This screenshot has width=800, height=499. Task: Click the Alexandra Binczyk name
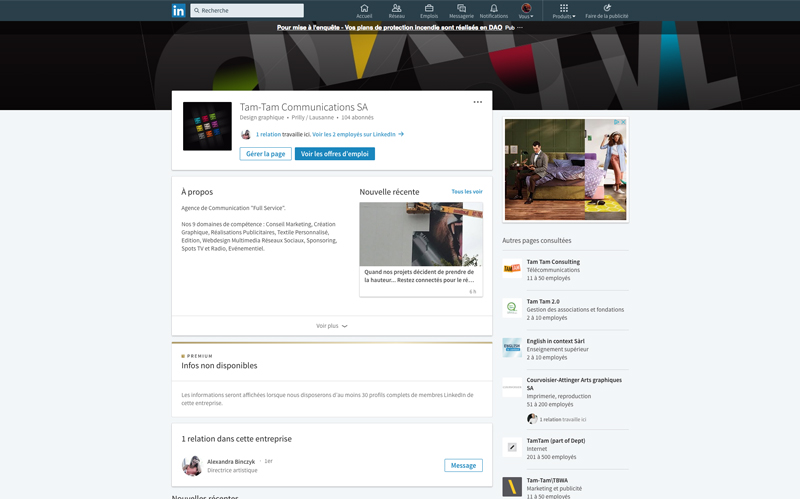231,462
